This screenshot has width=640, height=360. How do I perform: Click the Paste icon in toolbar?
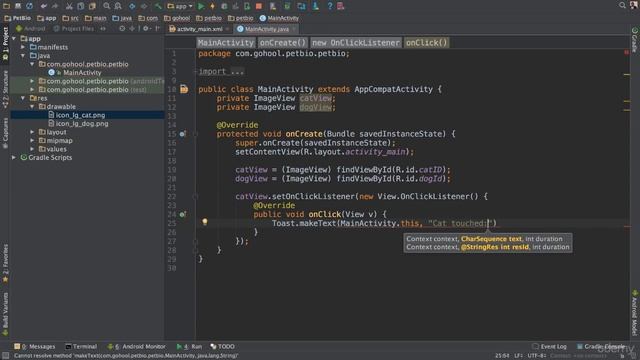92,6
